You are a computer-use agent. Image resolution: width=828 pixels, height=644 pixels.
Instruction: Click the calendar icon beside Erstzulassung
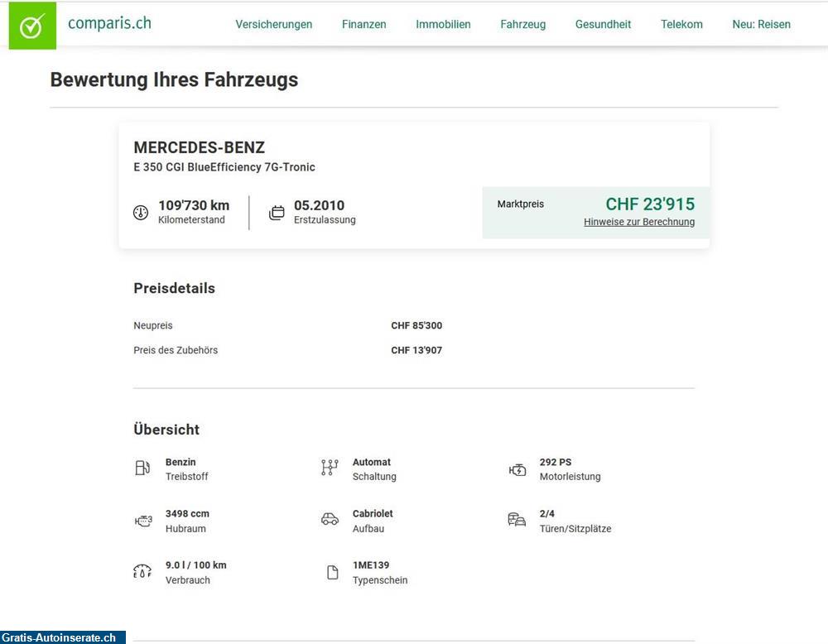277,212
